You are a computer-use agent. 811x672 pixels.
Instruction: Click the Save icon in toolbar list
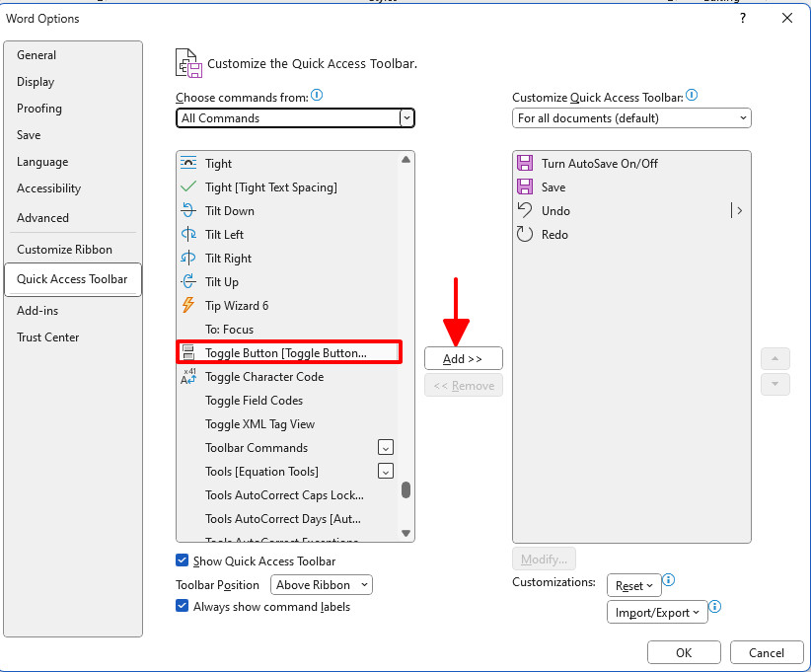point(525,187)
